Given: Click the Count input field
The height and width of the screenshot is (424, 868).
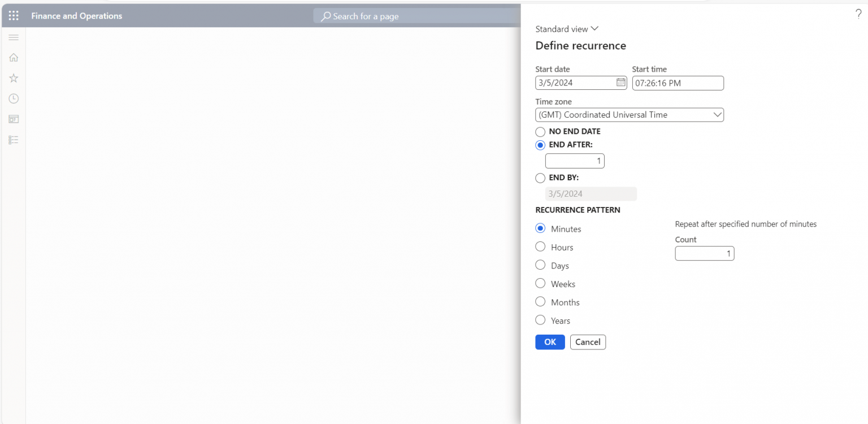Looking at the screenshot, I should coord(704,253).
